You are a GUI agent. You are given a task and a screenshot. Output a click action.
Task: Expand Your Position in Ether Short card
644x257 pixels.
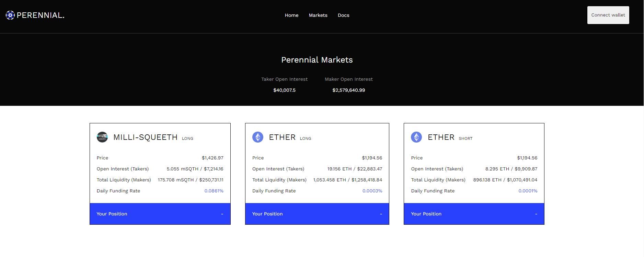point(474,214)
